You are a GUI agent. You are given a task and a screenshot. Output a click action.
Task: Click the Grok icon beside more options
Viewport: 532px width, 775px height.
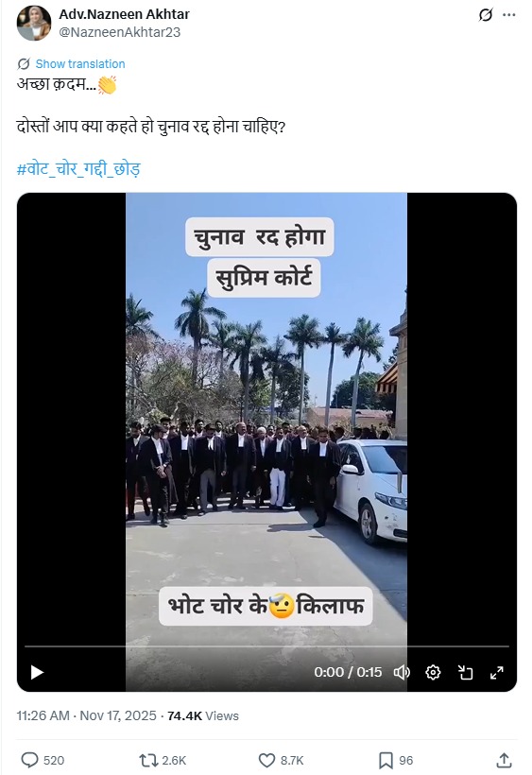tap(486, 15)
